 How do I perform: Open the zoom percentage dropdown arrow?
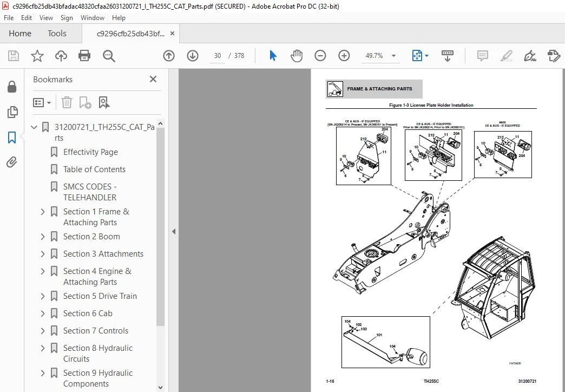(x=393, y=56)
